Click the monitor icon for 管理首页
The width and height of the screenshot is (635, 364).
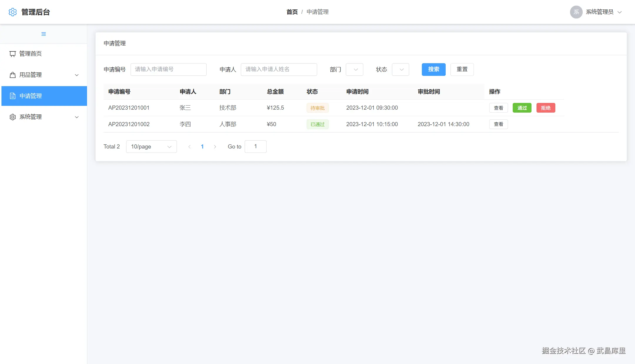pos(13,54)
